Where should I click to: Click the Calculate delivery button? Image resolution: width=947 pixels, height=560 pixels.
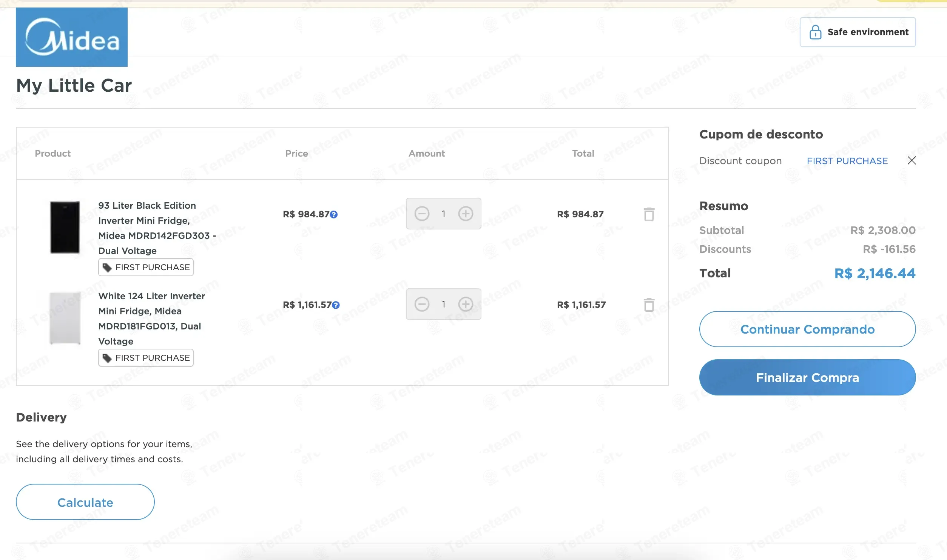[x=85, y=502]
